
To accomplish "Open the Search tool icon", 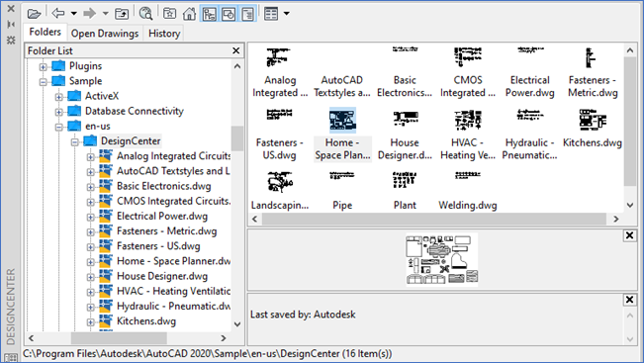I will pos(145,14).
